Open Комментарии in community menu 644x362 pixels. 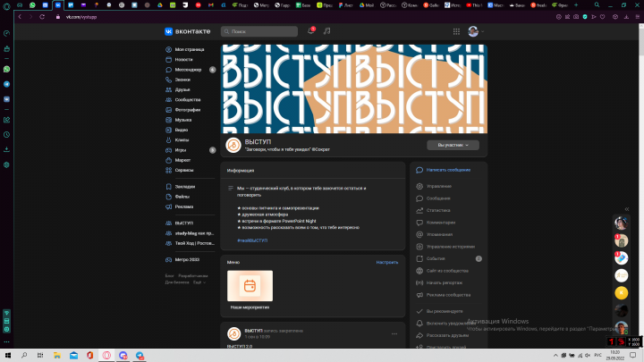440,223
